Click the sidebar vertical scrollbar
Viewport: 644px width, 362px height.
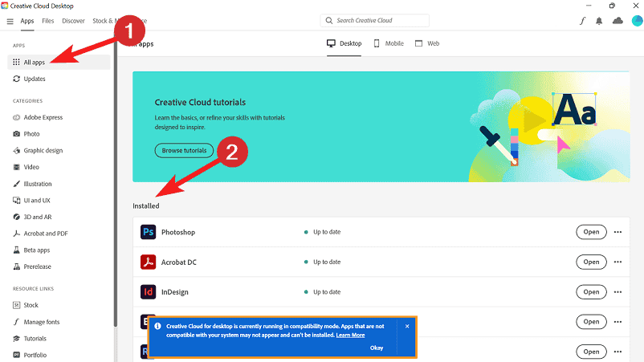(116, 181)
